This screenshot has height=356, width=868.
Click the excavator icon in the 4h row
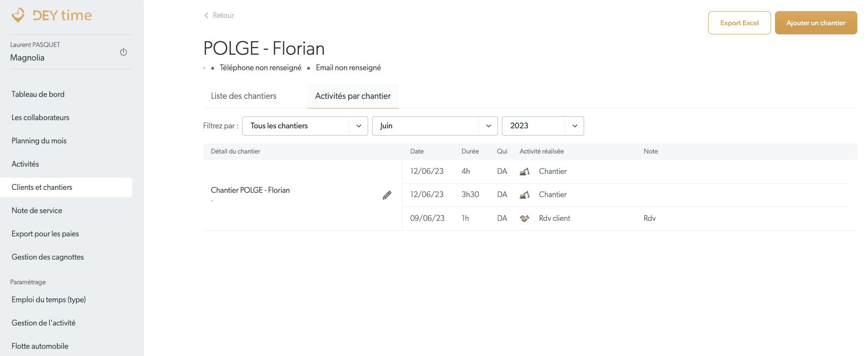(525, 171)
